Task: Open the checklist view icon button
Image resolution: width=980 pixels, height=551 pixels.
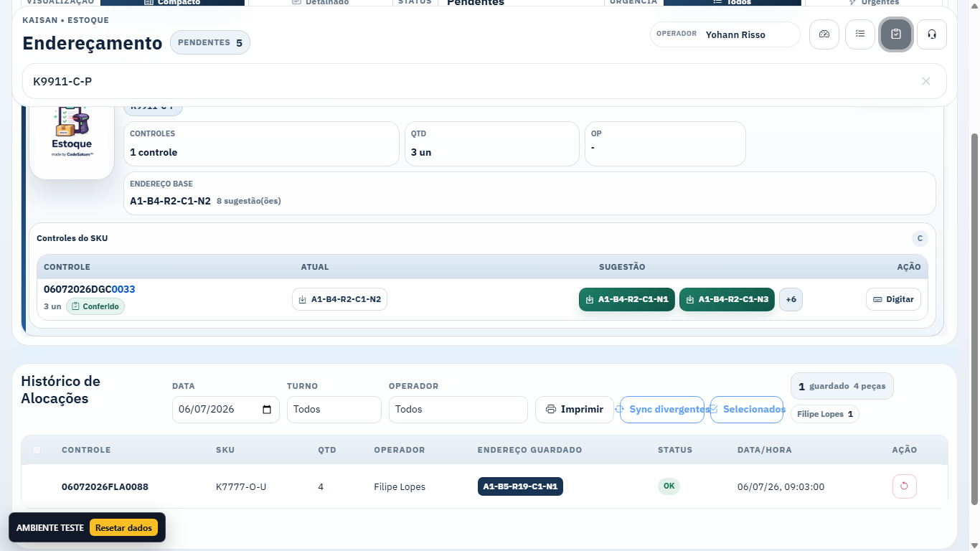Action: 860,34
